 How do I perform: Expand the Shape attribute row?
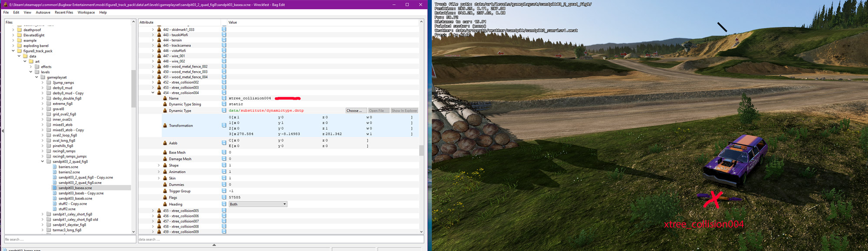tap(159, 166)
